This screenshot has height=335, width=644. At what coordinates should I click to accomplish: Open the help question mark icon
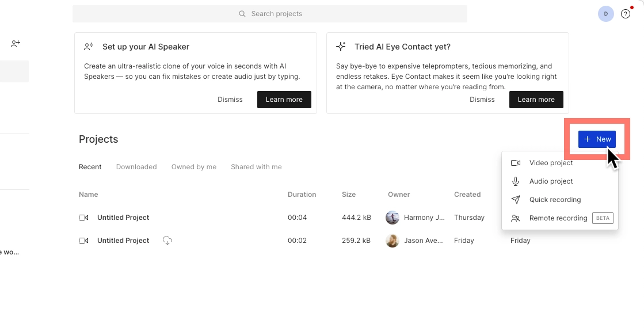626,14
